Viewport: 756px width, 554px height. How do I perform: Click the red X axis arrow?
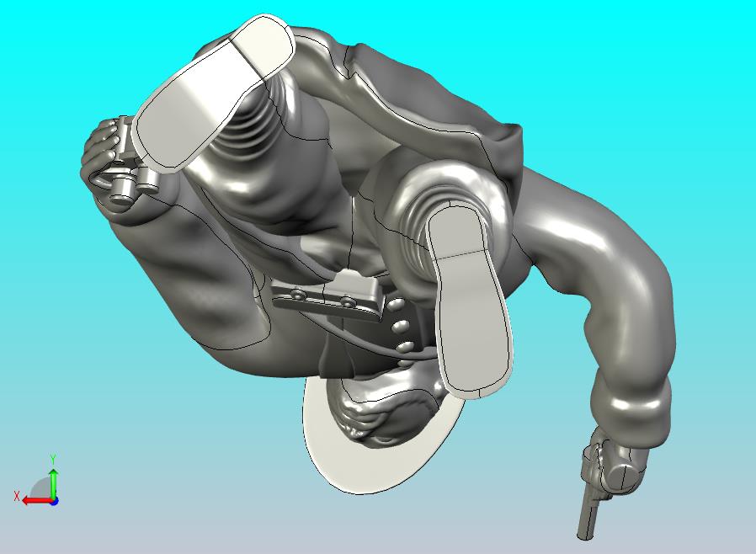pos(38,500)
